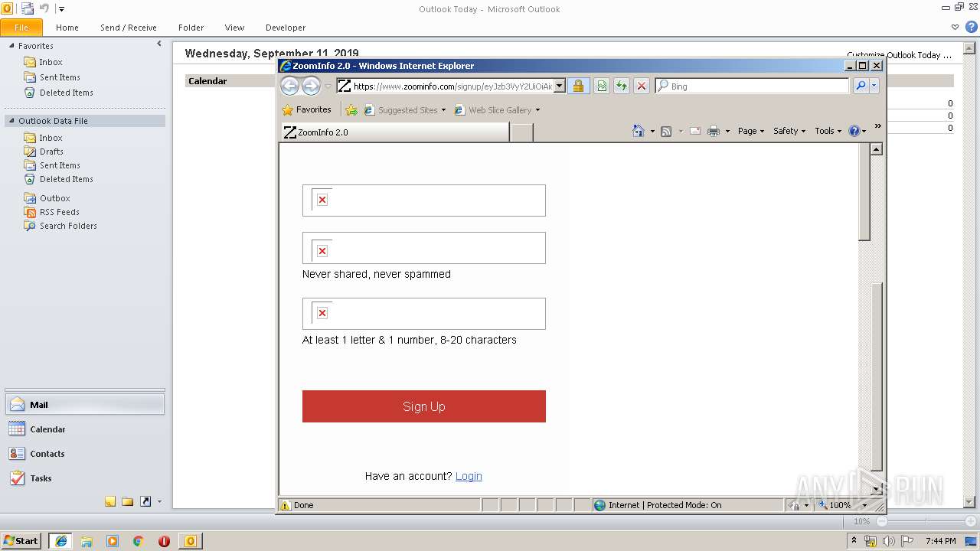The width and height of the screenshot is (980, 551).
Task: Open media player from taskbar
Action: pos(113,540)
